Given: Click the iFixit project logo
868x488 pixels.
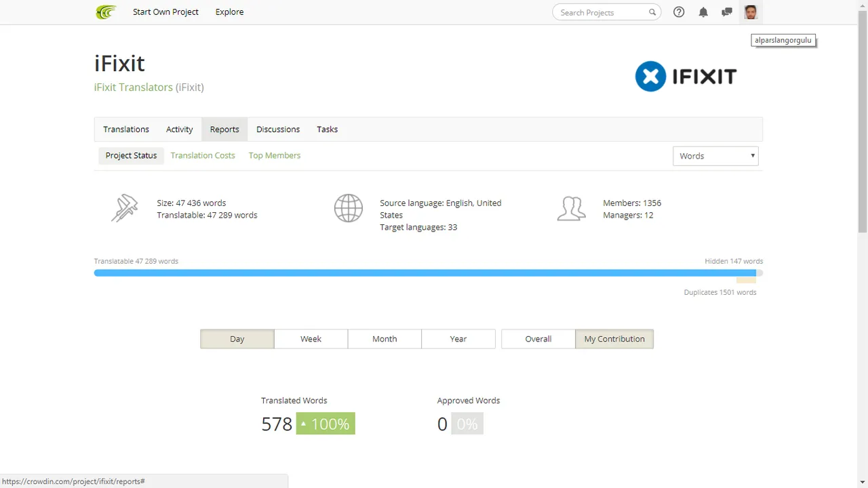Looking at the screenshot, I should pyautogui.click(x=686, y=77).
